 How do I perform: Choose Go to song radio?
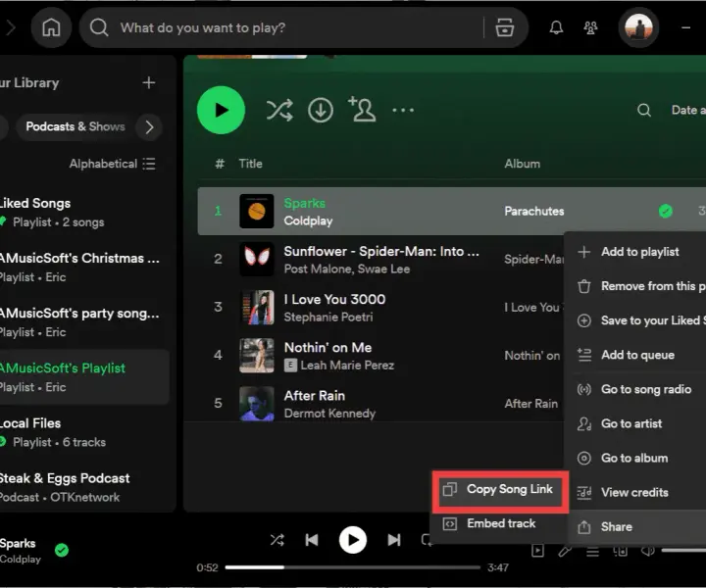click(635, 389)
